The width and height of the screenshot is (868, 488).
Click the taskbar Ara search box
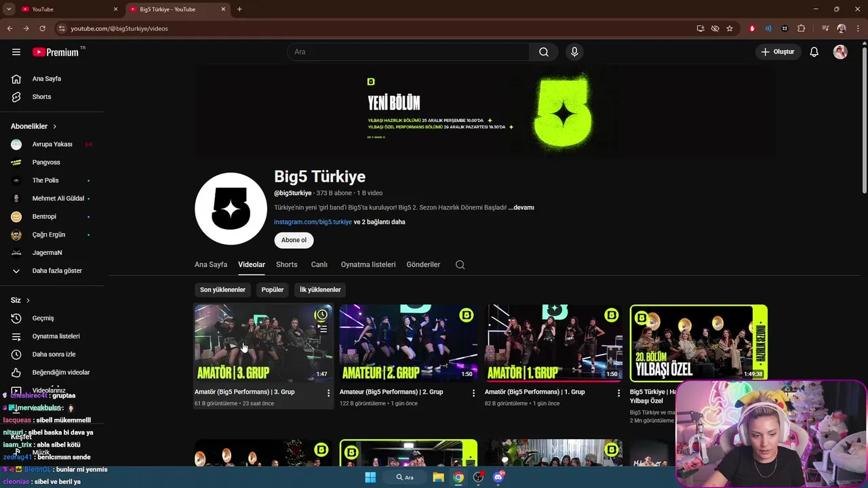coord(405,477)
